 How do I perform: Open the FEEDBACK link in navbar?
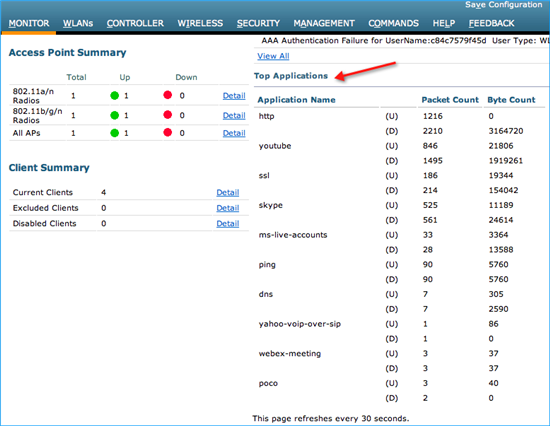491,24
